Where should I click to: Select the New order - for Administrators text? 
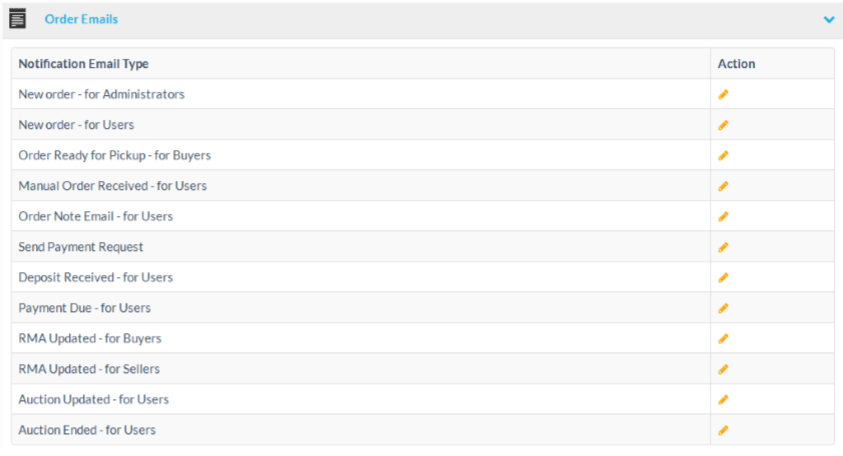coord(101,94)
